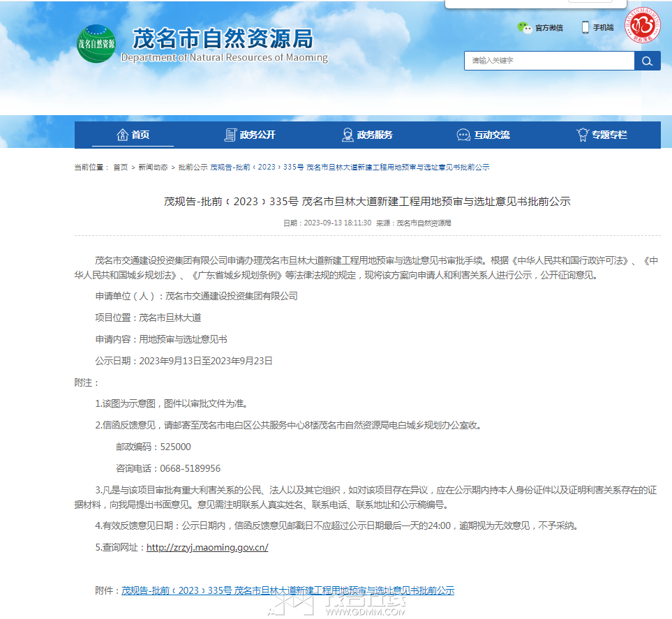The width and height of the screenshot is (672, 619).
Task: Go to 首页 in the breadcrumb
Action: point(121,167)
